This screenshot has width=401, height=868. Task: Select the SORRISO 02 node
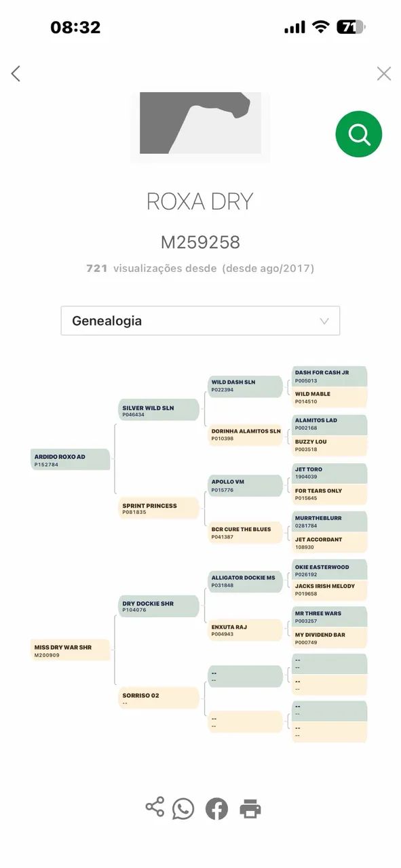tap(159, 698)
